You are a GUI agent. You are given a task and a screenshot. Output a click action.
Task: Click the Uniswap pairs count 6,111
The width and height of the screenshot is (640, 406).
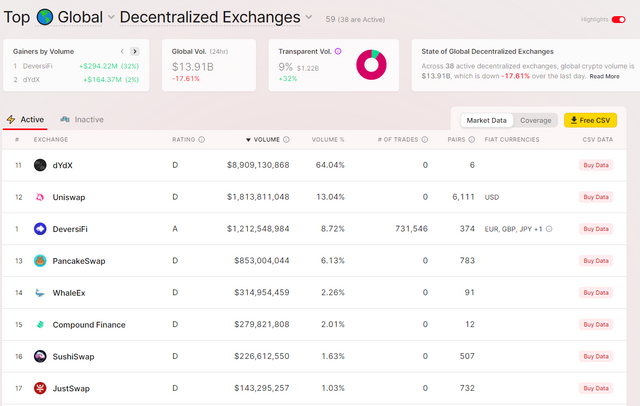[x=463, y=197]
